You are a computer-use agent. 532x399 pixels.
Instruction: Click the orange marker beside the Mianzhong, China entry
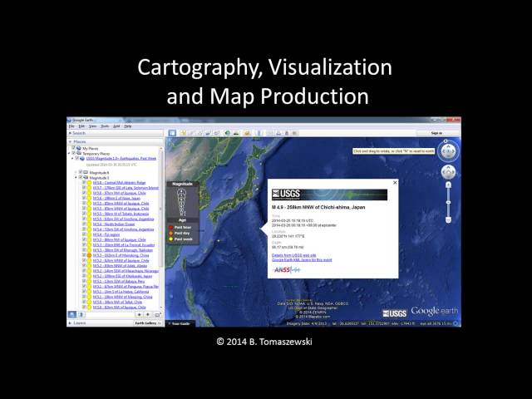[89, 255]
